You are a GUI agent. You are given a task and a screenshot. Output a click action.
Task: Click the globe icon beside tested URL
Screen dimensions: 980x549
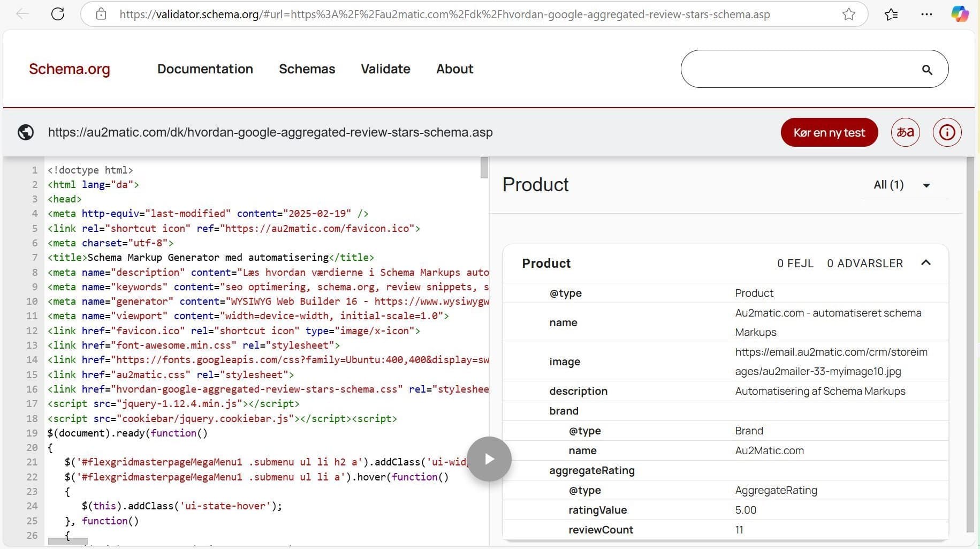click(x=26, y=132)
